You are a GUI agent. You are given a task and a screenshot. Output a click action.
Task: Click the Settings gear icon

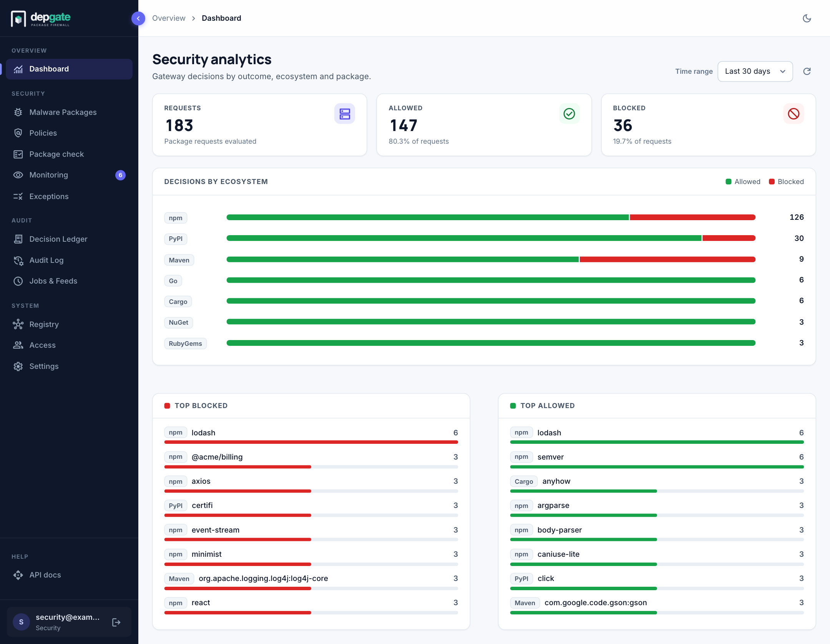pyautogui.click(x=18, y=366)
